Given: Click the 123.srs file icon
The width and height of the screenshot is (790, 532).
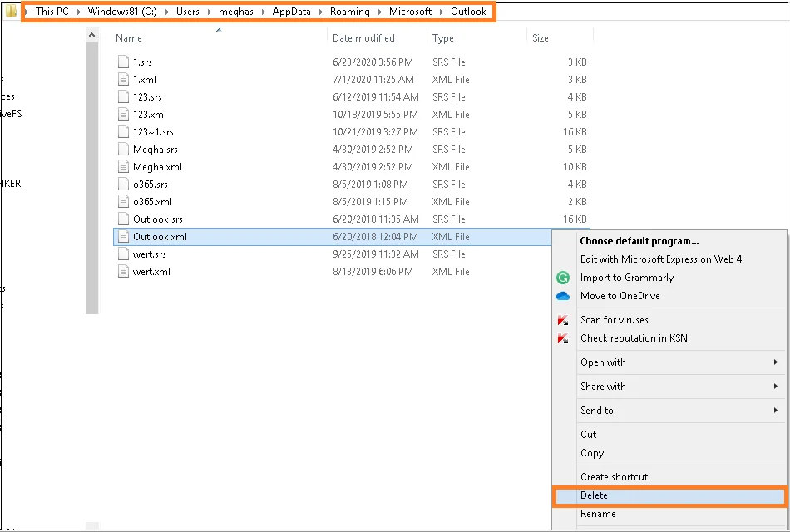Looking at the screenshot, I should pos(123,96).
